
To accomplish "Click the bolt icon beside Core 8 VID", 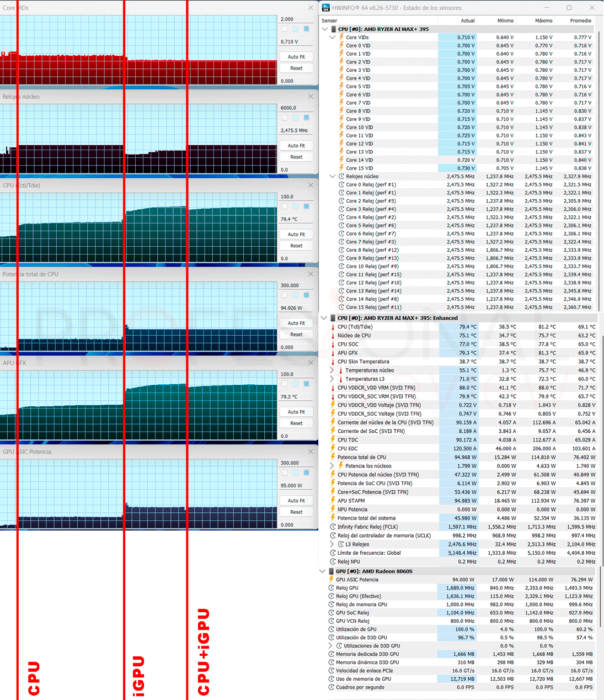I will coord(341,110).
